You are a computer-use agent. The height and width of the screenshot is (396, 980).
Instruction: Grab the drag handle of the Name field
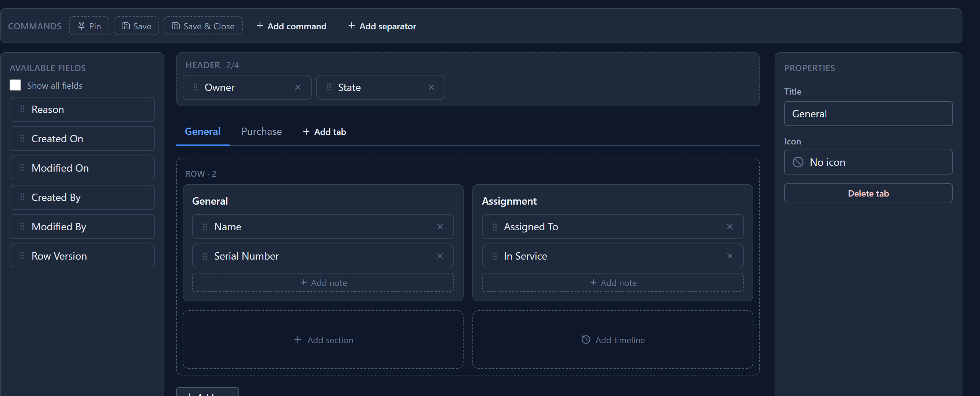(x=205, y=227)
